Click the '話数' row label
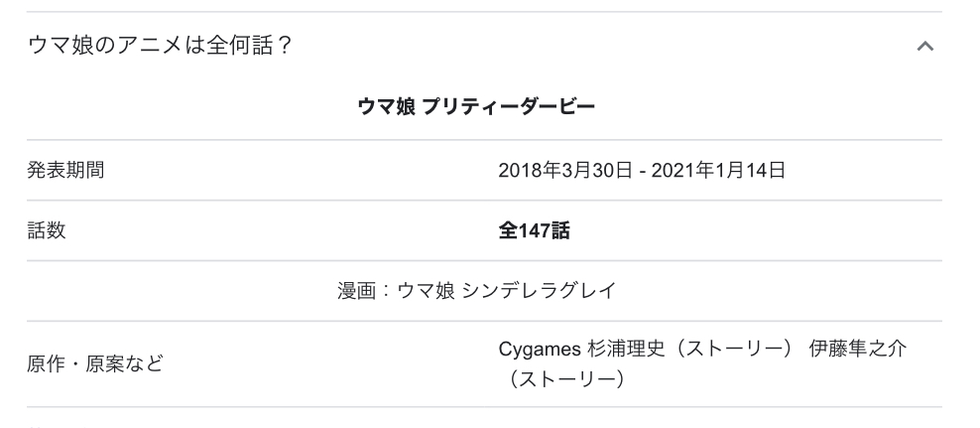Viewport: 980px width, 428px height. pyautogui.click(x=46, y=231)
